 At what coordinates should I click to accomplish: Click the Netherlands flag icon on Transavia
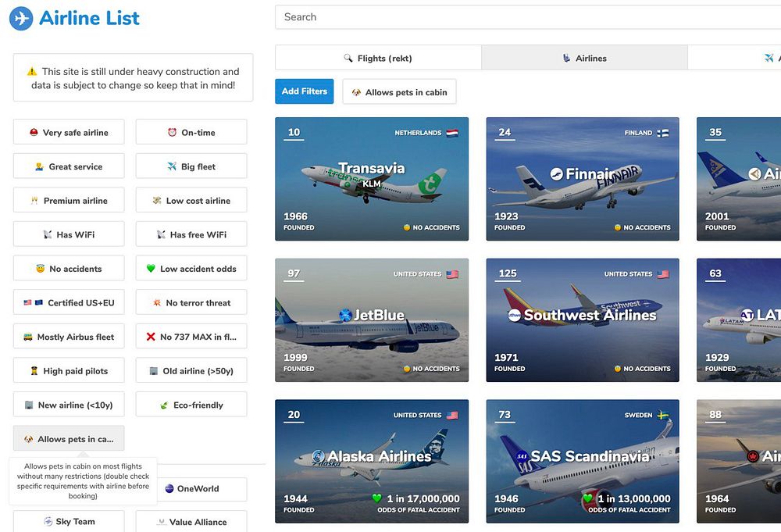click(452, 133)
